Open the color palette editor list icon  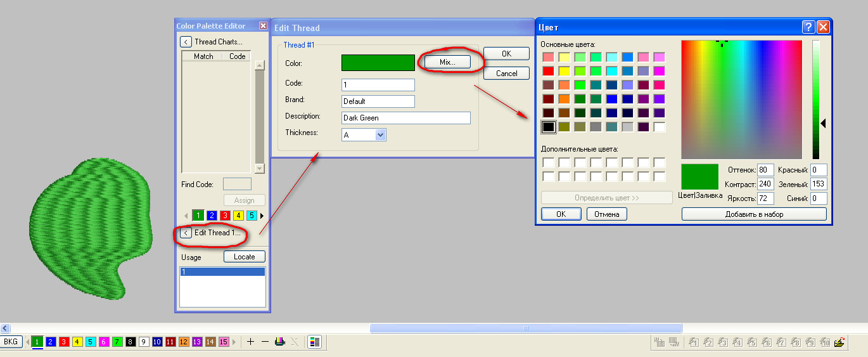pyautogui.click(x=315, y=342)
